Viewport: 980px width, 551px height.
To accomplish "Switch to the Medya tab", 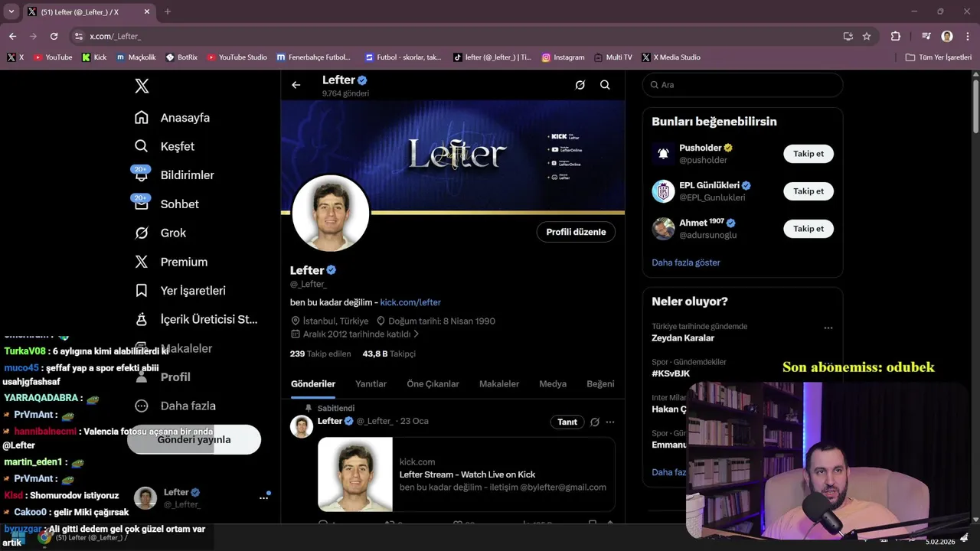I will (x=553, y=384).
